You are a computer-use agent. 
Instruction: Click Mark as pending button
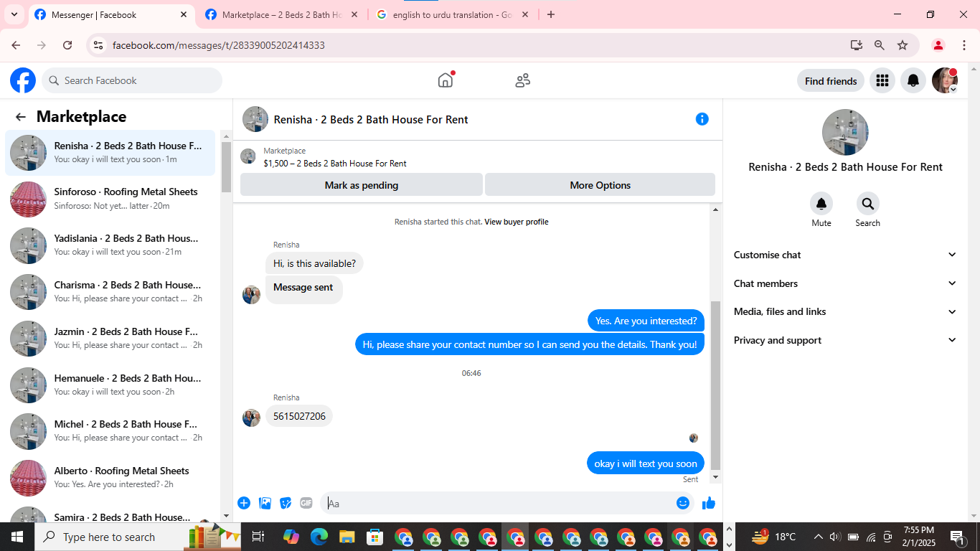(362, 185)
